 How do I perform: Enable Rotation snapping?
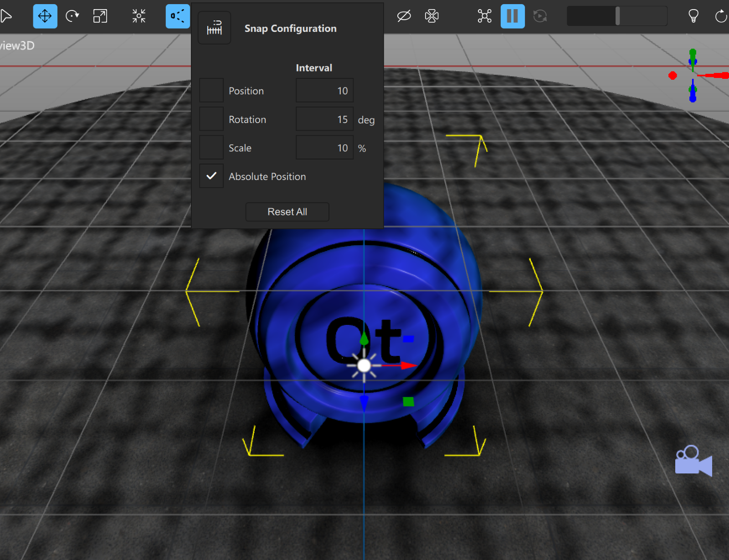point(211,119)
